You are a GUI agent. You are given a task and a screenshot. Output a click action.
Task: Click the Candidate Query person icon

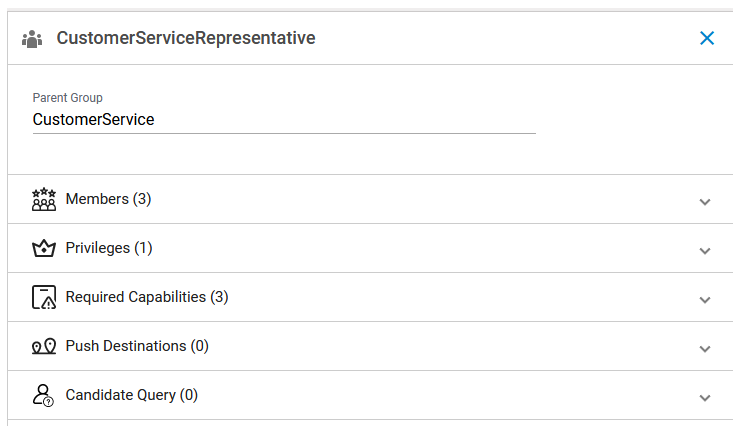44,395
